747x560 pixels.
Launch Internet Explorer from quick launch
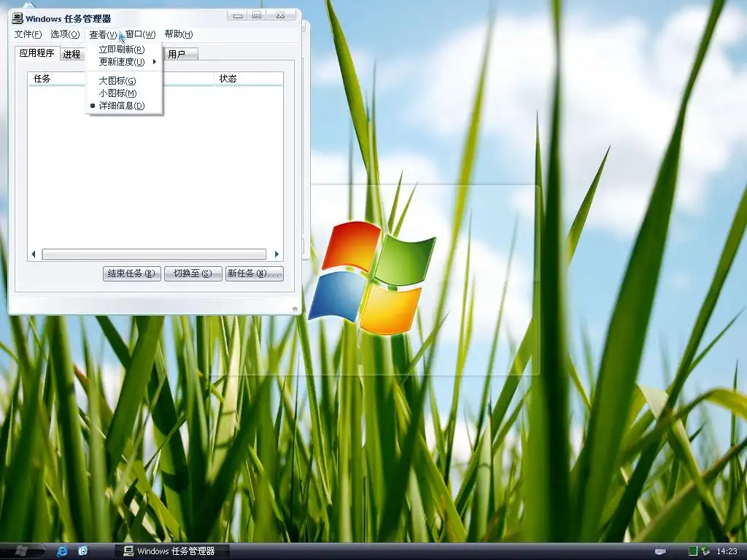[62, 551]
